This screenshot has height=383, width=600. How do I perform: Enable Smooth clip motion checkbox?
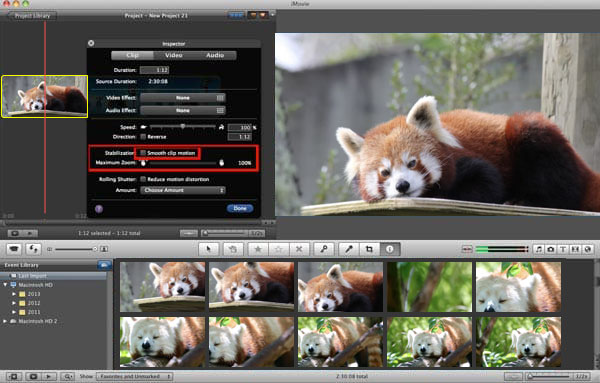pos(143,153)
